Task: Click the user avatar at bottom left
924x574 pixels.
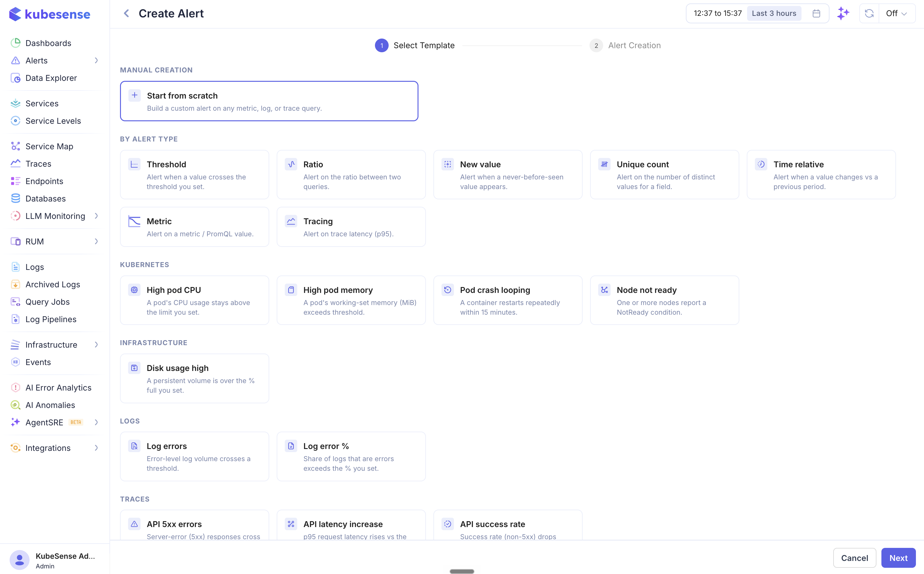Action: (19, 560)
